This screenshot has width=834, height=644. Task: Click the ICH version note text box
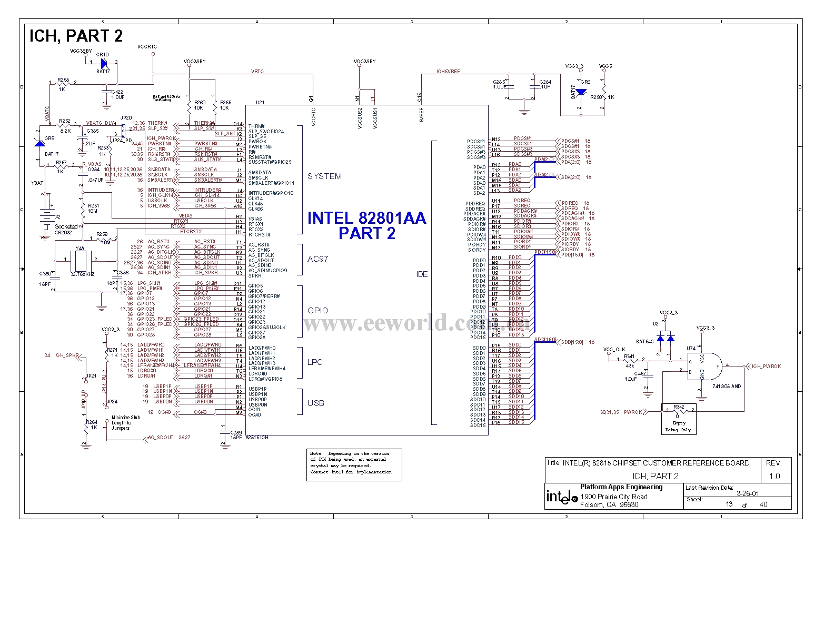click(354, 464)
